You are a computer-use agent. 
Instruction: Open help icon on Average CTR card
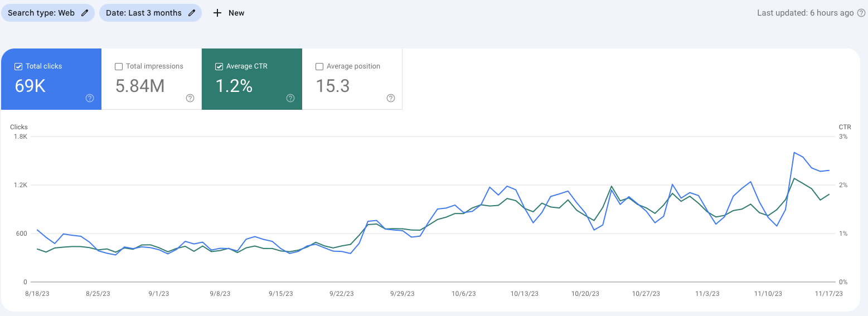pos(290,98)
